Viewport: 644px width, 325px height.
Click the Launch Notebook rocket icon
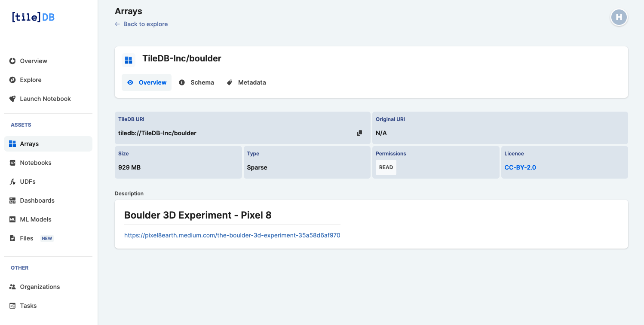point(12,99)
